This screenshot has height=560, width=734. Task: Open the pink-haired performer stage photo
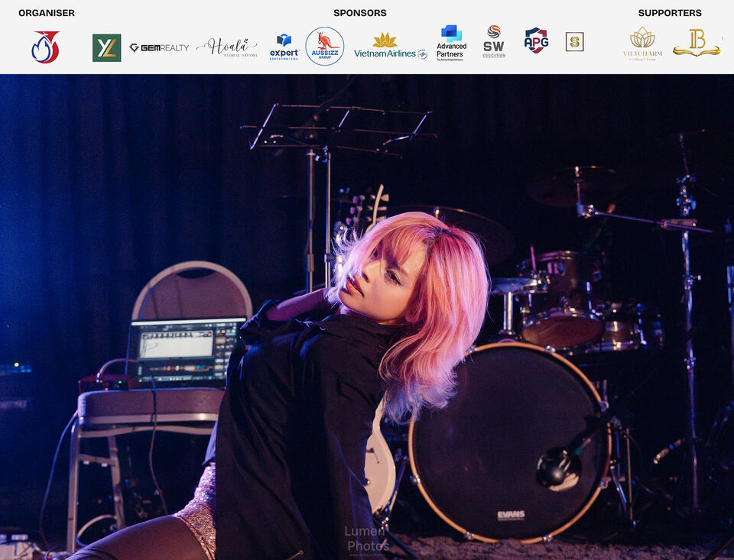point(367,317)
